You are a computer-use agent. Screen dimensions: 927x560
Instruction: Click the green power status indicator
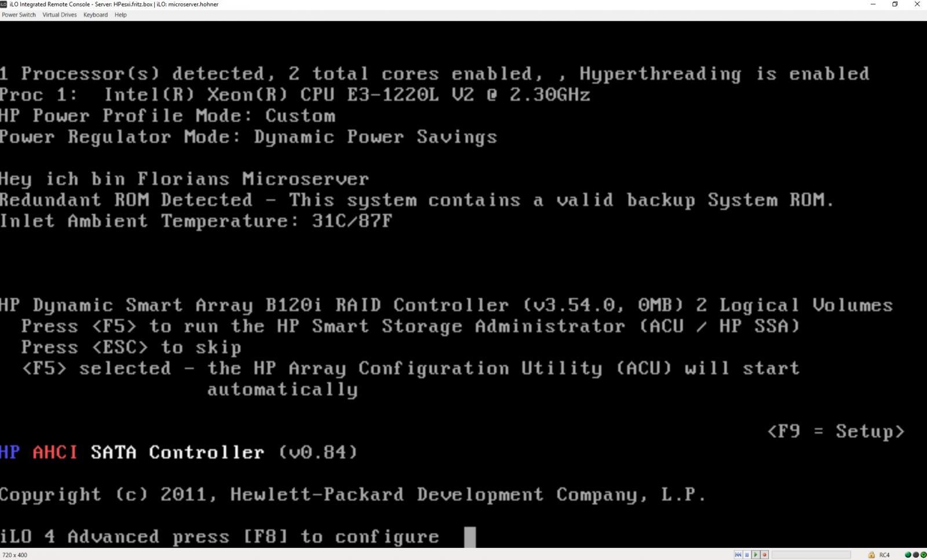coord(922,555)
